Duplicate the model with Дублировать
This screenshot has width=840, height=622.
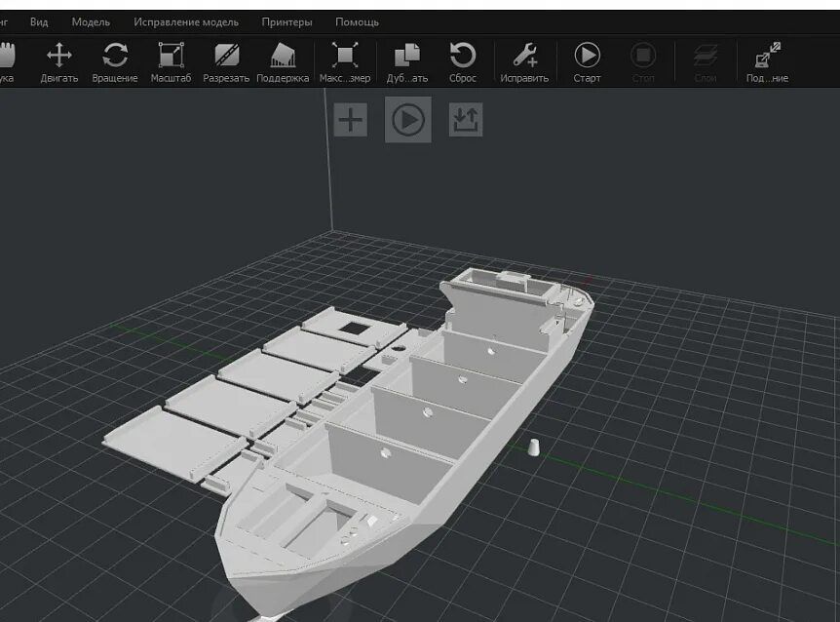pos(407,62)
